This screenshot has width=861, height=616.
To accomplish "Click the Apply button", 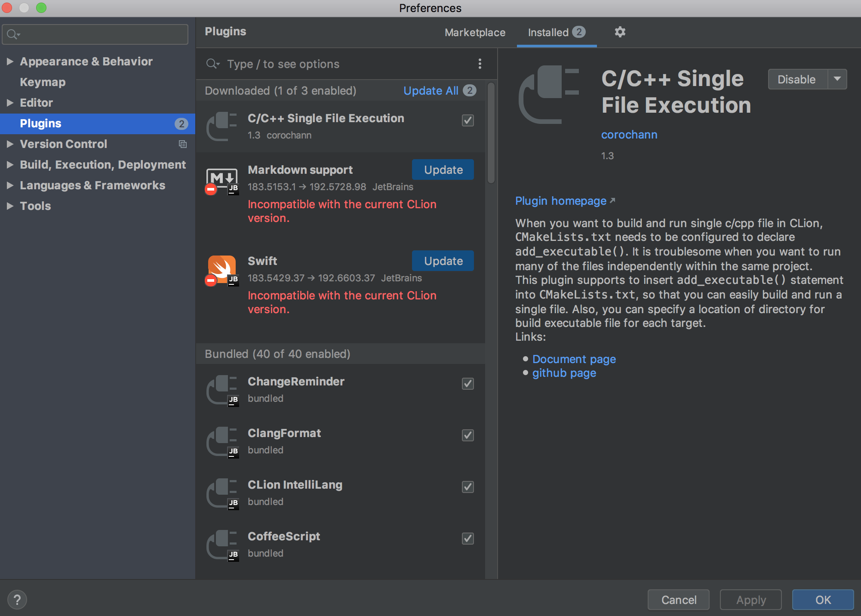I will pos(751,600).
